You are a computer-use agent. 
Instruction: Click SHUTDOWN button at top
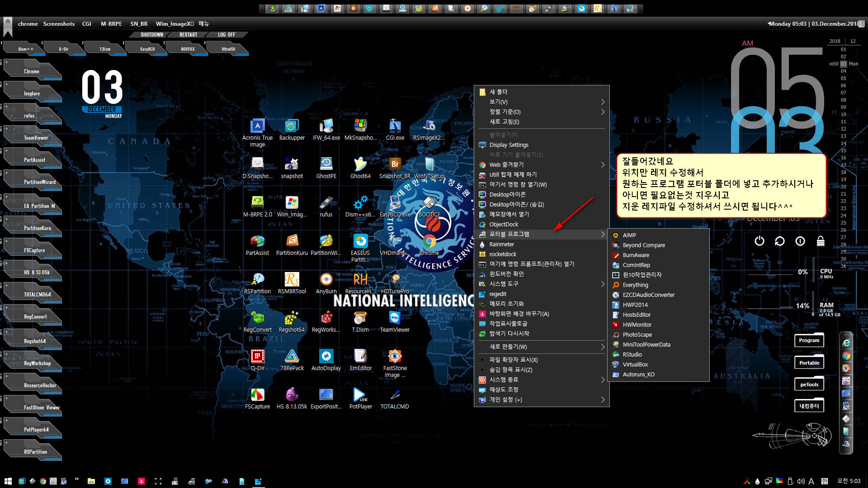pyautogui.click(x=151, y=35)
